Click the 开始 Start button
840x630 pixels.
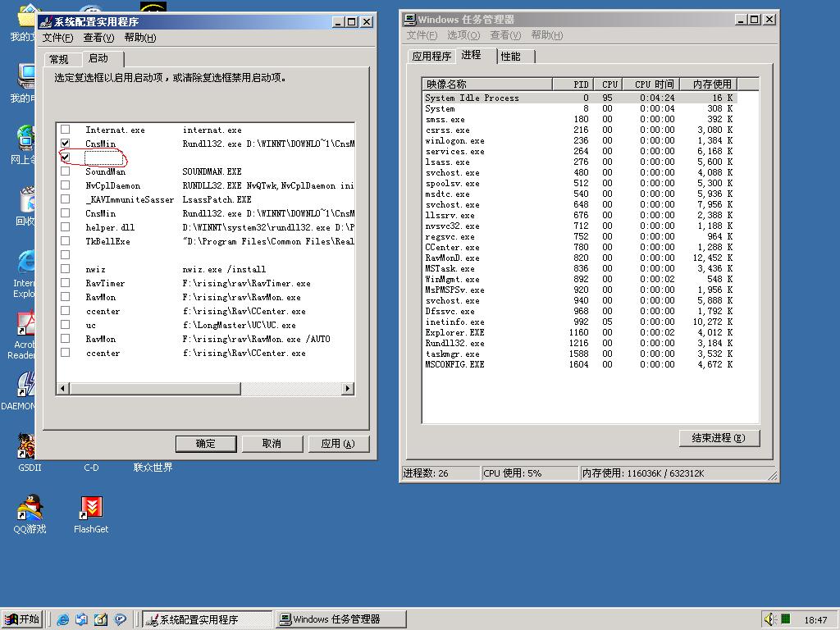tap(22, 619)
